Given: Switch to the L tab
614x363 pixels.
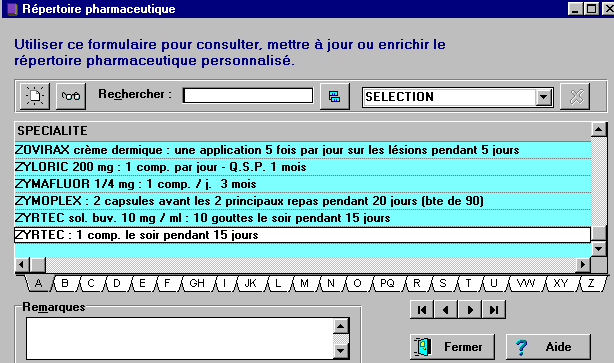Looking at the screenshot, I should 278,283.
